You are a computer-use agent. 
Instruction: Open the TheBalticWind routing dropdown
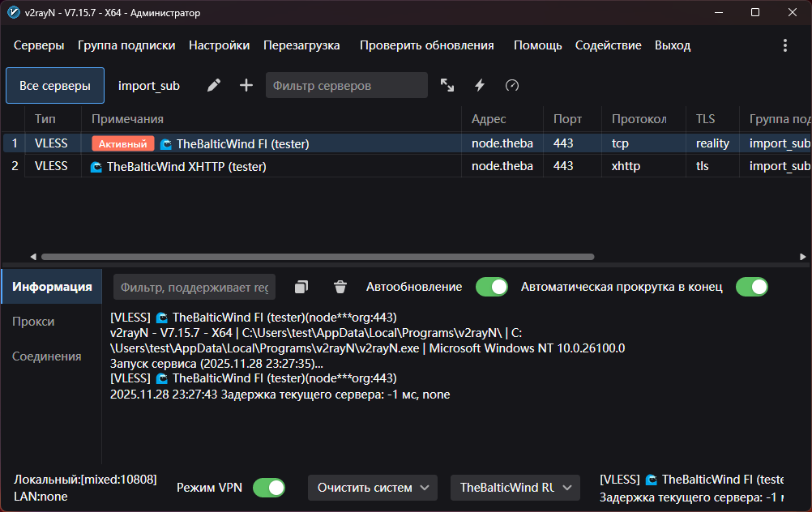point(515,488)
